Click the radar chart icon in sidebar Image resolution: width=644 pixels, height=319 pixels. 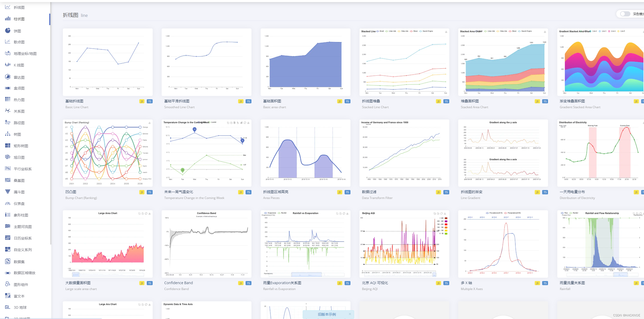[x=8, y=77]
